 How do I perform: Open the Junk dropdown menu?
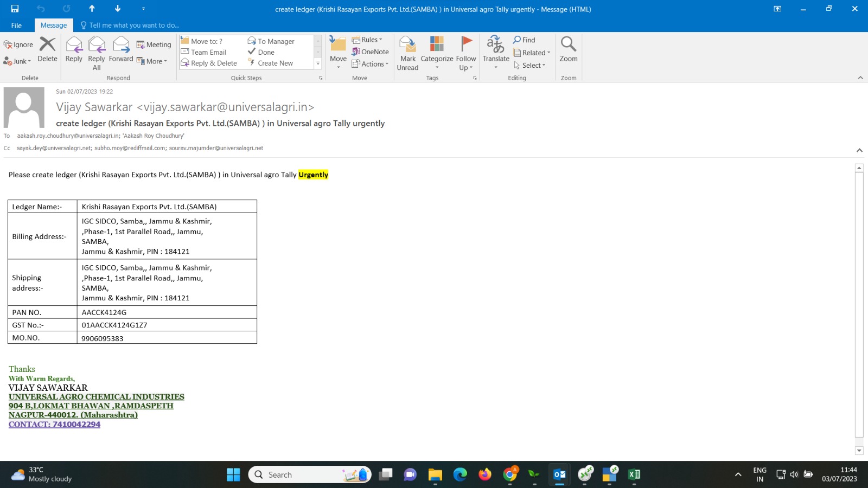pyautogui.click(x=17, y=61)
